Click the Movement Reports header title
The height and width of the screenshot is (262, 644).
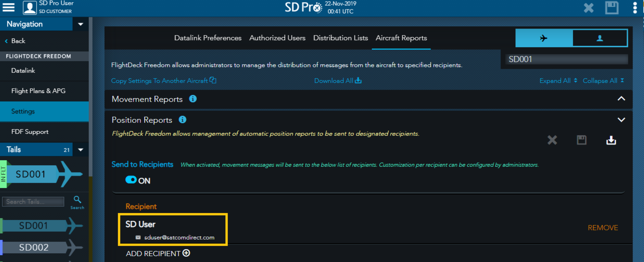point(147,99)
